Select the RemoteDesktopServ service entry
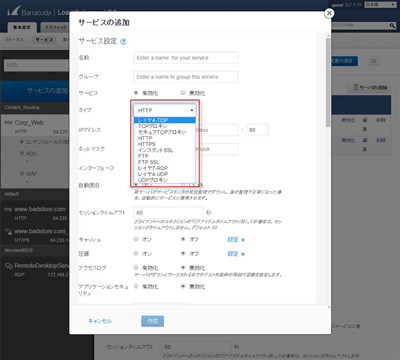The width and height of the screenshot is (400, 360). [x=41, y=266]
